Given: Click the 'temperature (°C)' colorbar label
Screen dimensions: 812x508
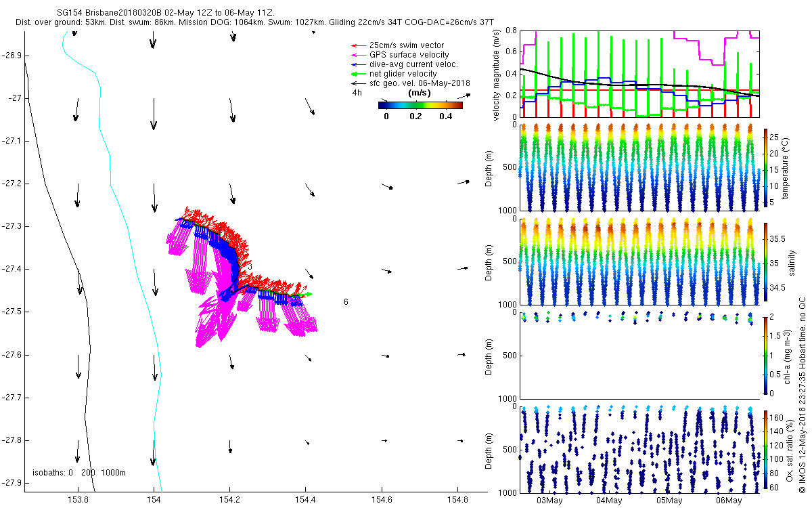Looking at the screenshot, I should (x=786, y=168).
